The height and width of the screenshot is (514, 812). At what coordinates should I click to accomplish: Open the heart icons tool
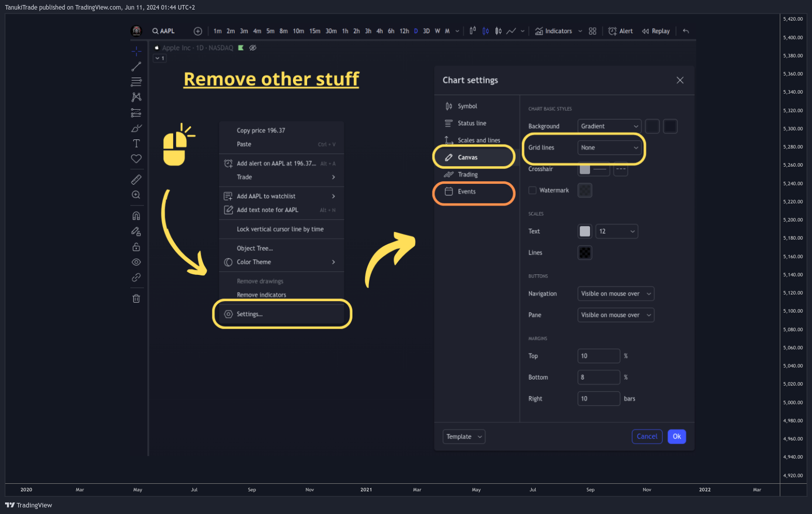136,159
